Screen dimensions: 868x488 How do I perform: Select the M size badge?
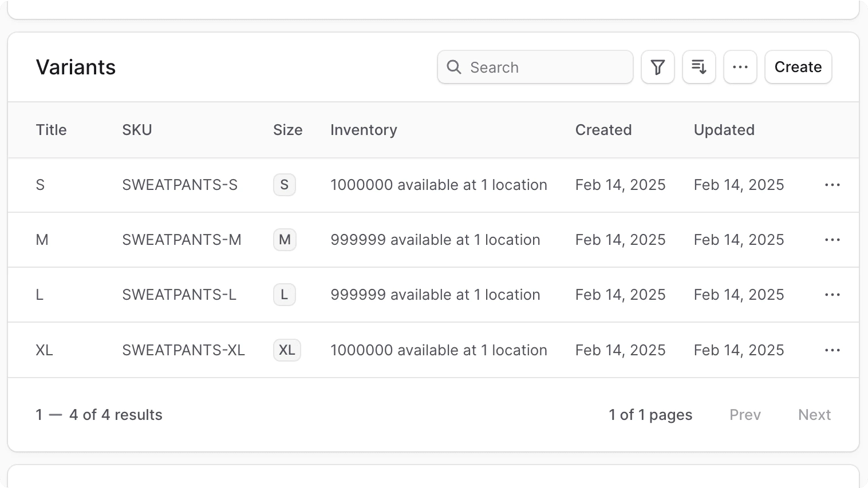pyautogui.click(x=285, y=240)
